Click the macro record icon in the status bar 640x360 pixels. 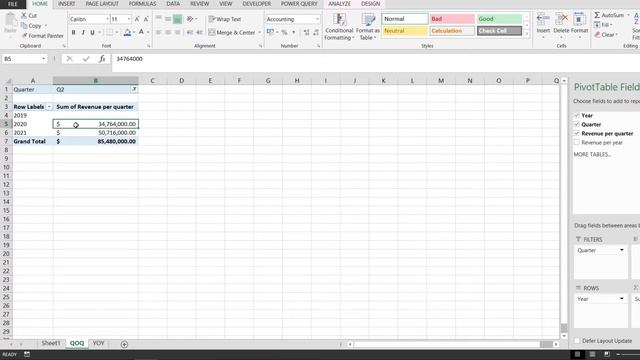[27, 354]
